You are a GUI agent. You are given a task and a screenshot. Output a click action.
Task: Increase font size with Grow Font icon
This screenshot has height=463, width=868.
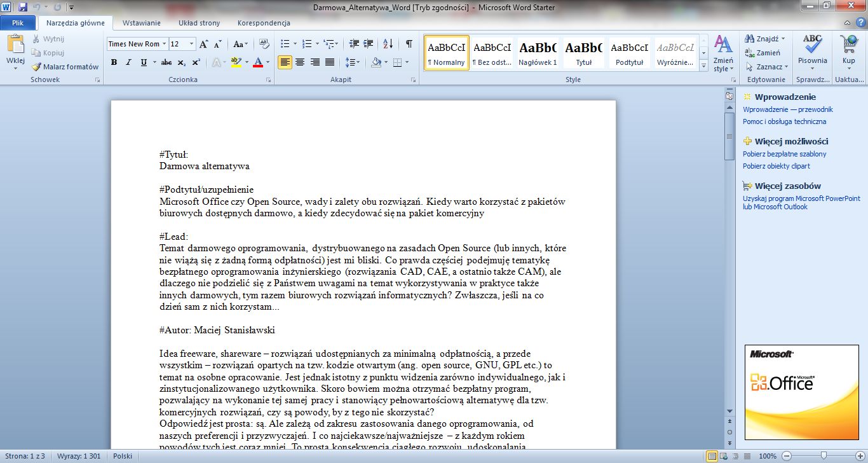(204, 44)
